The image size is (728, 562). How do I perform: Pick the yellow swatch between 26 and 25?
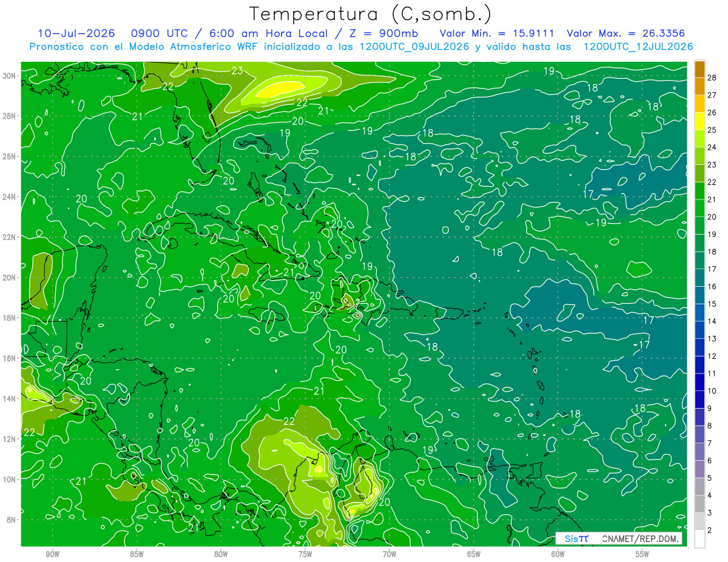(699, 121)
